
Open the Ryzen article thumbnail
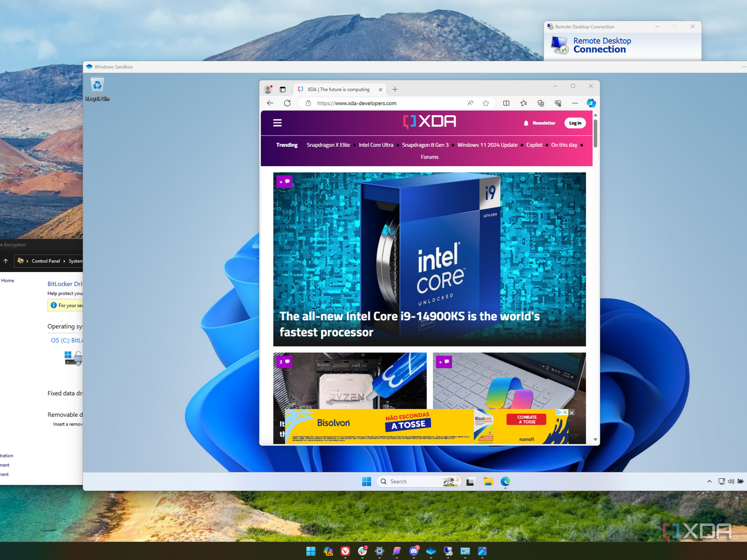350,381
